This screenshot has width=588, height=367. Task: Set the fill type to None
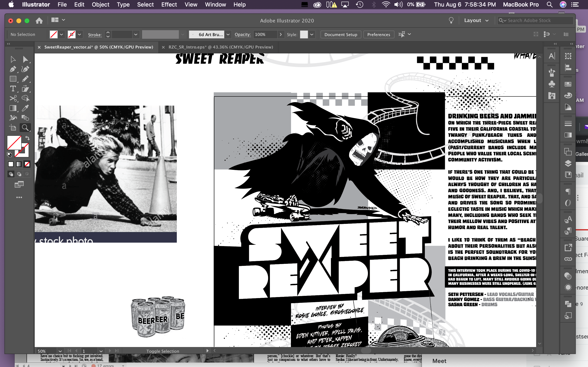[x=27, y=164]
